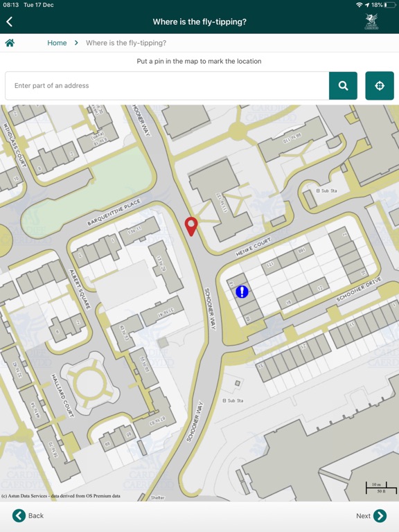The image size is (399, 532).
Task: Continue with the Next button
Action: (x=371, y=515)
